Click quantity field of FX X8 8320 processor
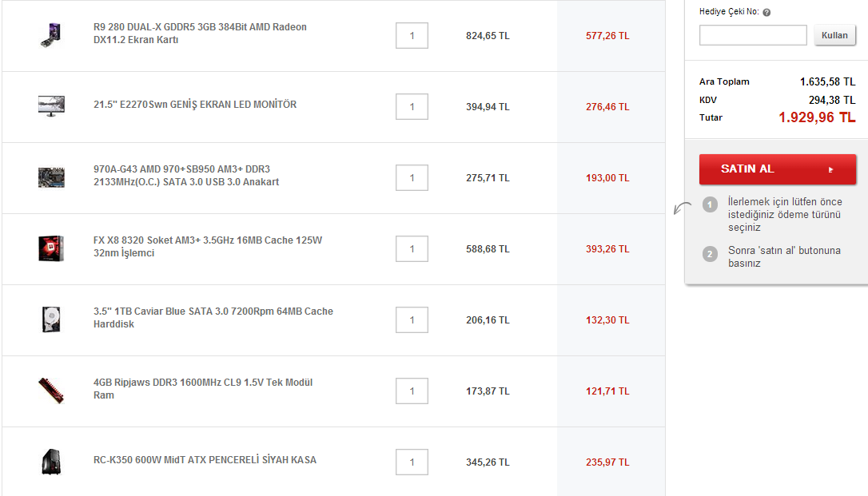The image size is (868, 496). coord(412,249)
